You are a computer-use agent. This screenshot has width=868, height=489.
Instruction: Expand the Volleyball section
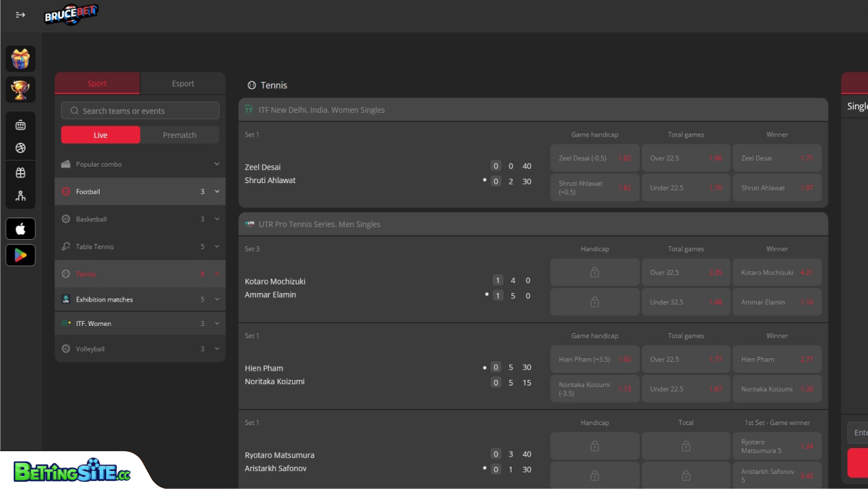[x=140, y=348]
